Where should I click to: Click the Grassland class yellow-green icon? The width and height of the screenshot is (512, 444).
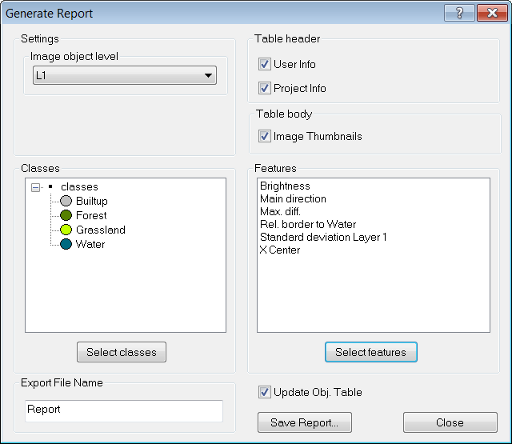click(66, 230)
